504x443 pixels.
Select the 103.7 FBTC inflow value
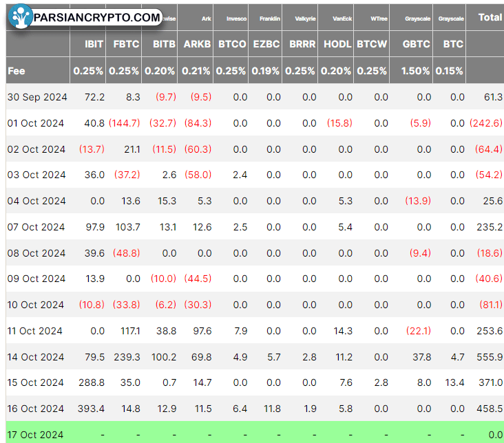pos(128,228)
